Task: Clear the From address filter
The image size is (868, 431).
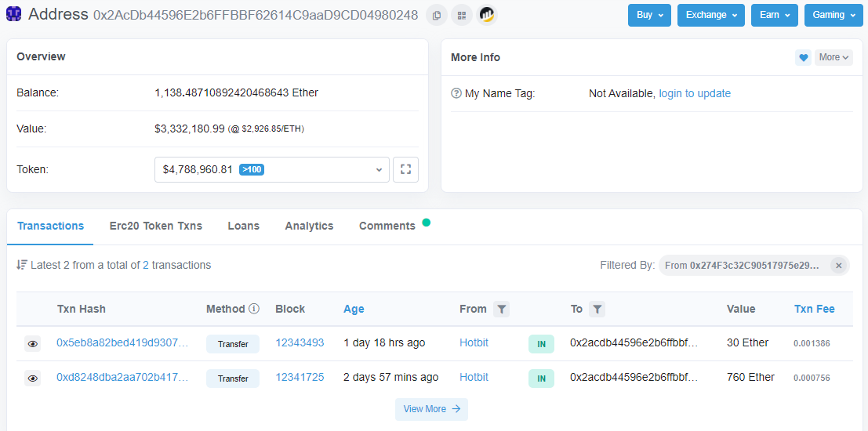Action: pyautogui.click(x=838, y=266)
